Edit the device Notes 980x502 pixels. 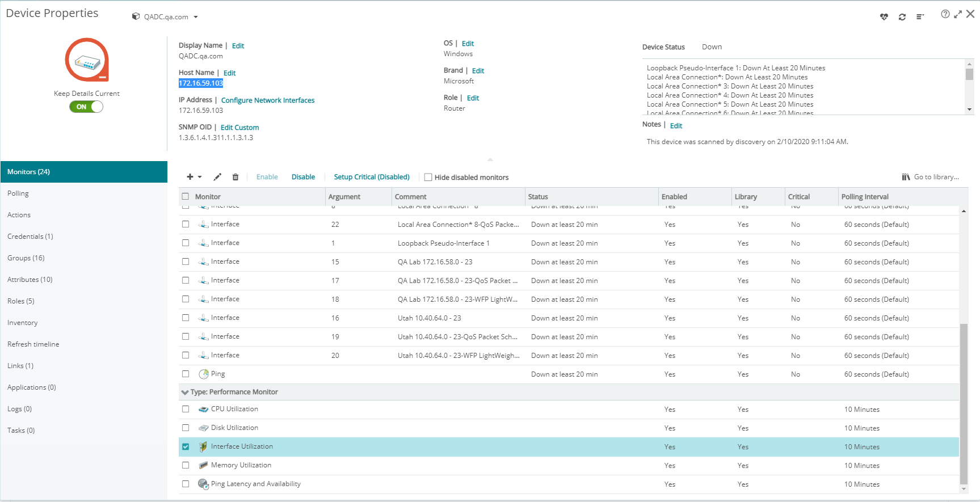point(676,126)
